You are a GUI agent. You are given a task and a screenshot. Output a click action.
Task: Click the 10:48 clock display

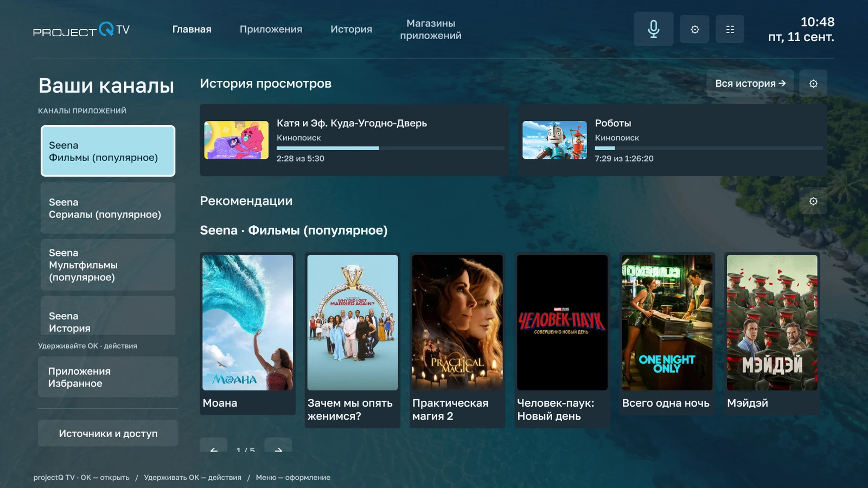click(818, 22)
